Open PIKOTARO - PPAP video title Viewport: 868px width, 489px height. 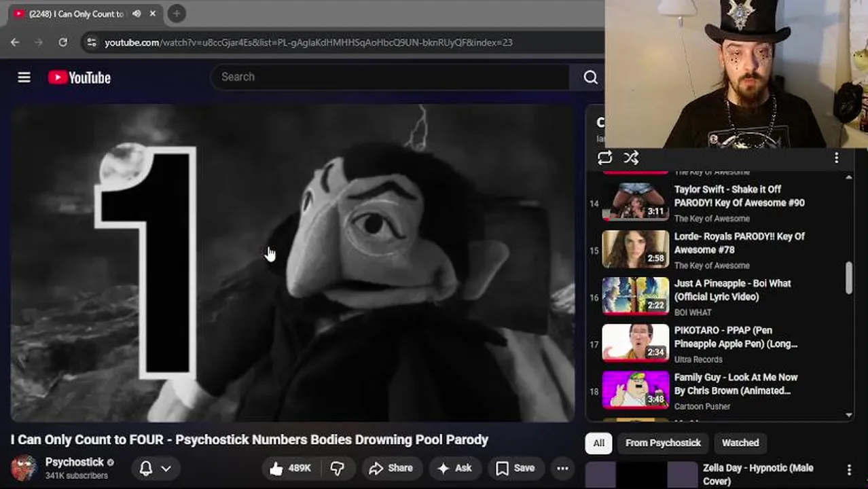[x=736, y=337]
